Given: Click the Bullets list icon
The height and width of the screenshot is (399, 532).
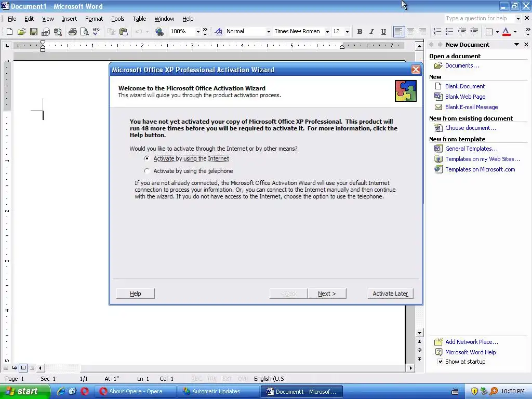Looking at the screenshot, I should 449,32.
